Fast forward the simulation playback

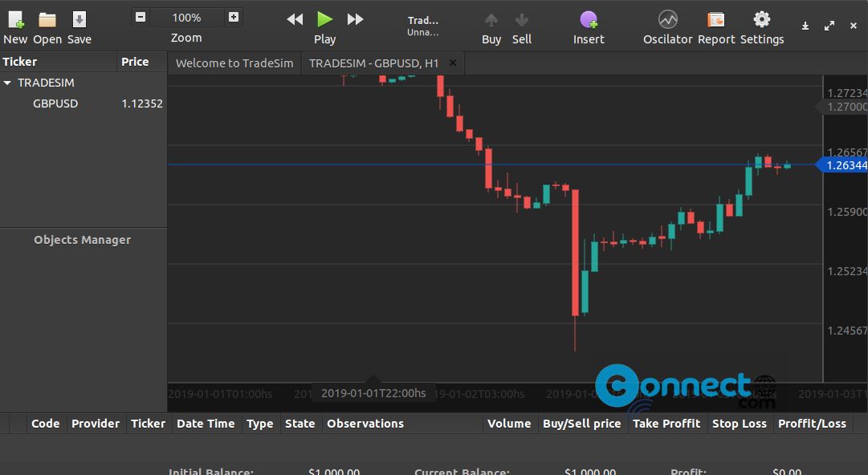(355, 19)
